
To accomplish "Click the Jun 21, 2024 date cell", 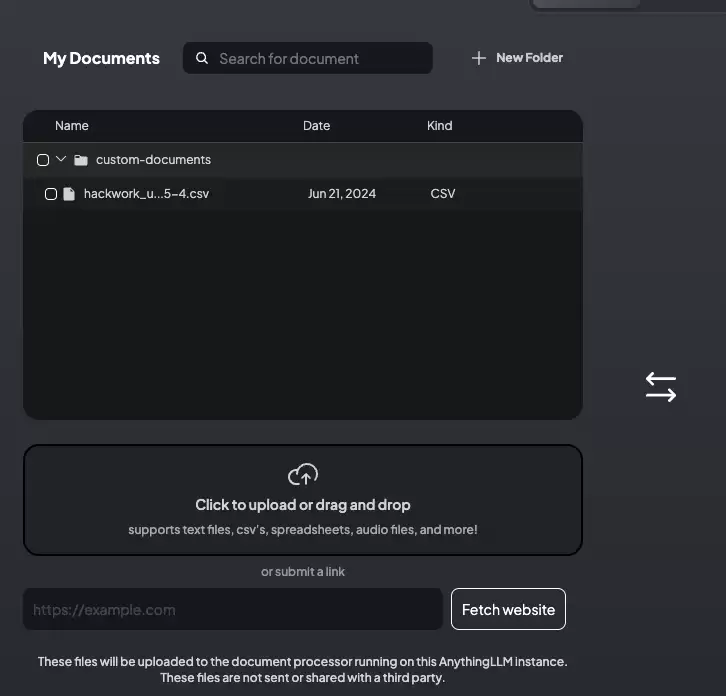I will tap(342, 194).
